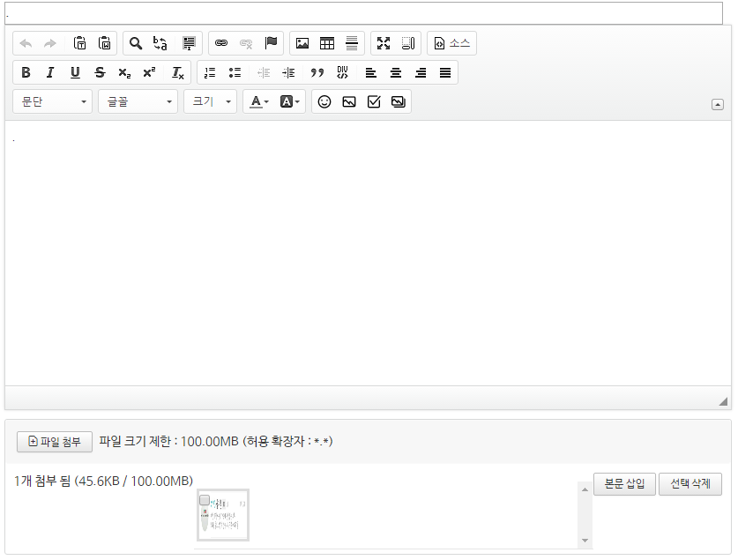738x560 pixels.
Task: Open the 글꼴 font dropdown
Action: 138,101
